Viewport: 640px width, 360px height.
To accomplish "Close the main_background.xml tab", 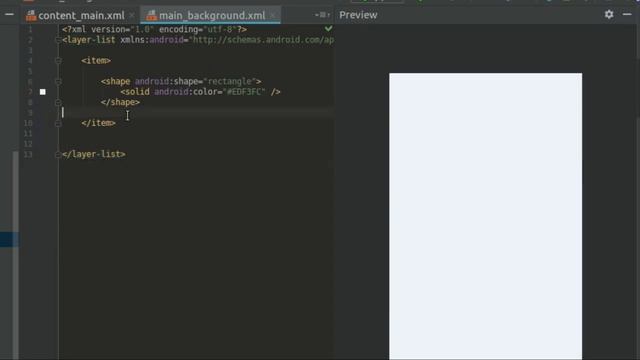I will [x=273, y=16].
